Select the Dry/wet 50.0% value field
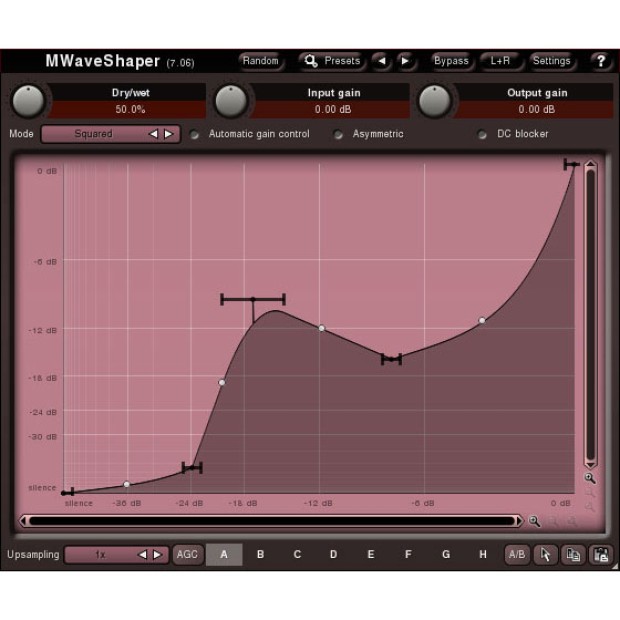The height and width of the screenshot is (620, 620). click(130, 110)
